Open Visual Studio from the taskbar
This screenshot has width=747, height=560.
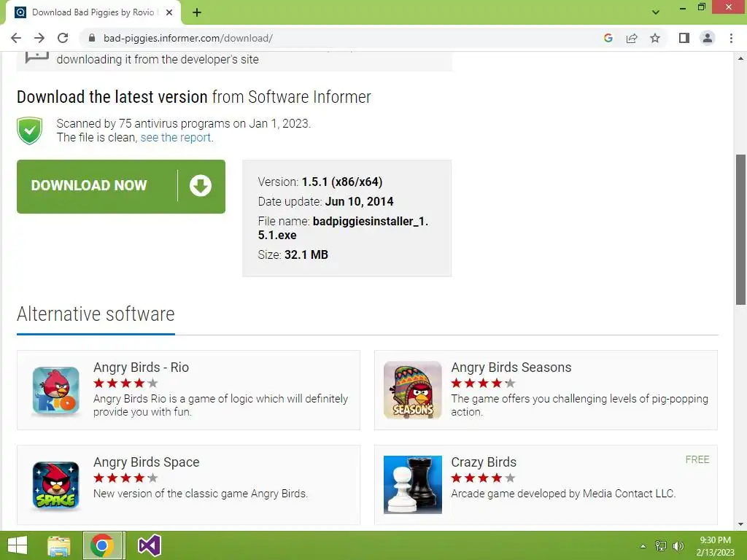coord(149,545)
